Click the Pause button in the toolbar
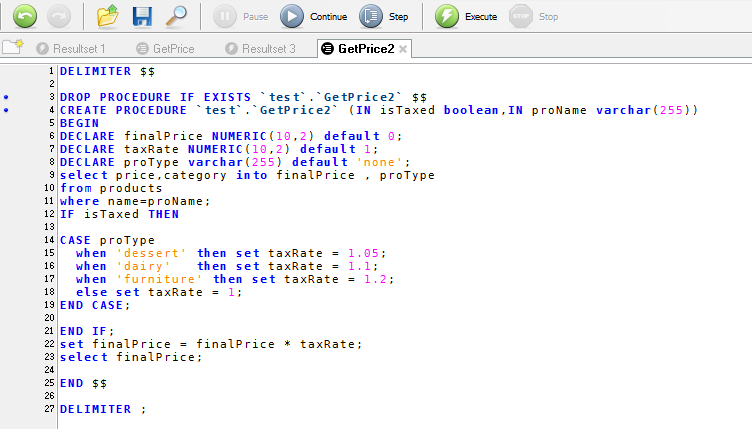The height and width of the screenshot is (429, 752). point(240,16)
